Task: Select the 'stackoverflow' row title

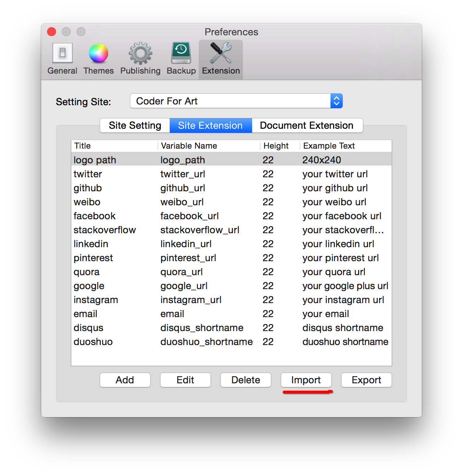Action: (x=105, y=230)
